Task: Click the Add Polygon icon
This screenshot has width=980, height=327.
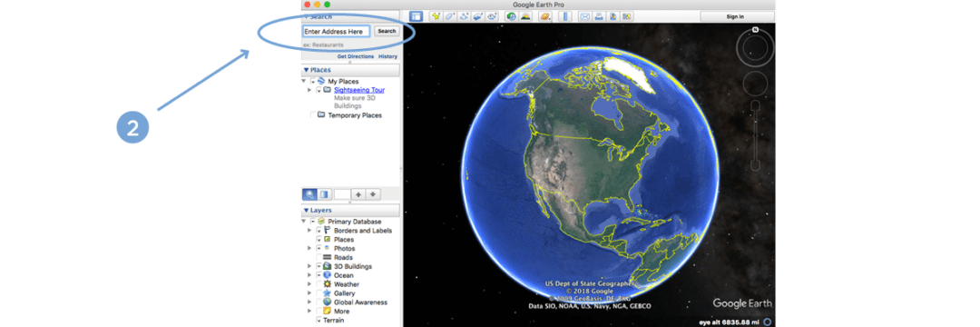Action: [x=449, y=15]
